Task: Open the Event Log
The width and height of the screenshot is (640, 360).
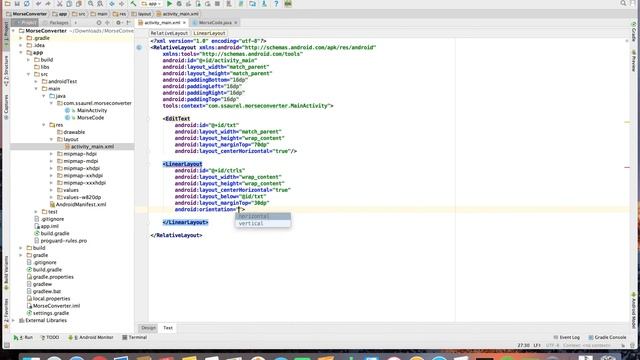Action: 567,338
